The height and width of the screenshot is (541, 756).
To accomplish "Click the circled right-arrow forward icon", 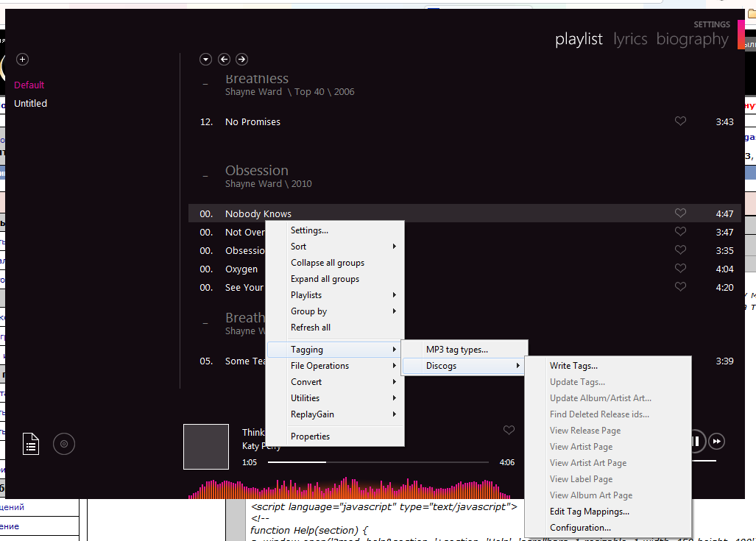I will [x=241, y=60].
